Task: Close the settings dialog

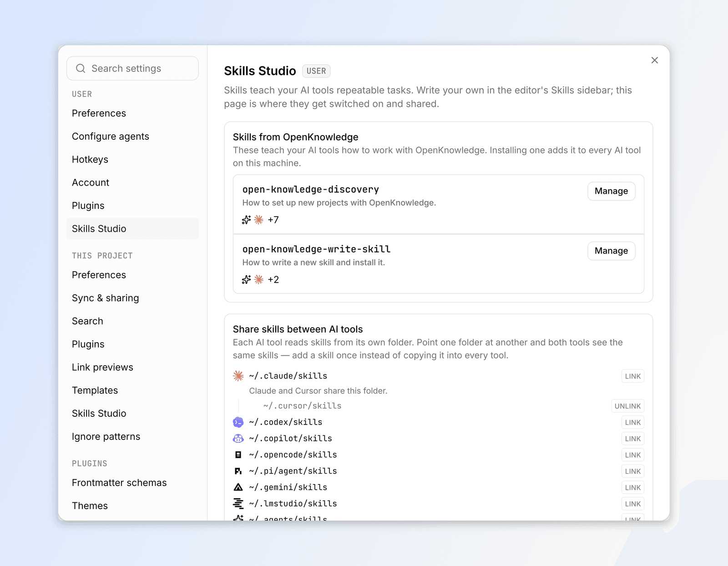Action: 655,60
